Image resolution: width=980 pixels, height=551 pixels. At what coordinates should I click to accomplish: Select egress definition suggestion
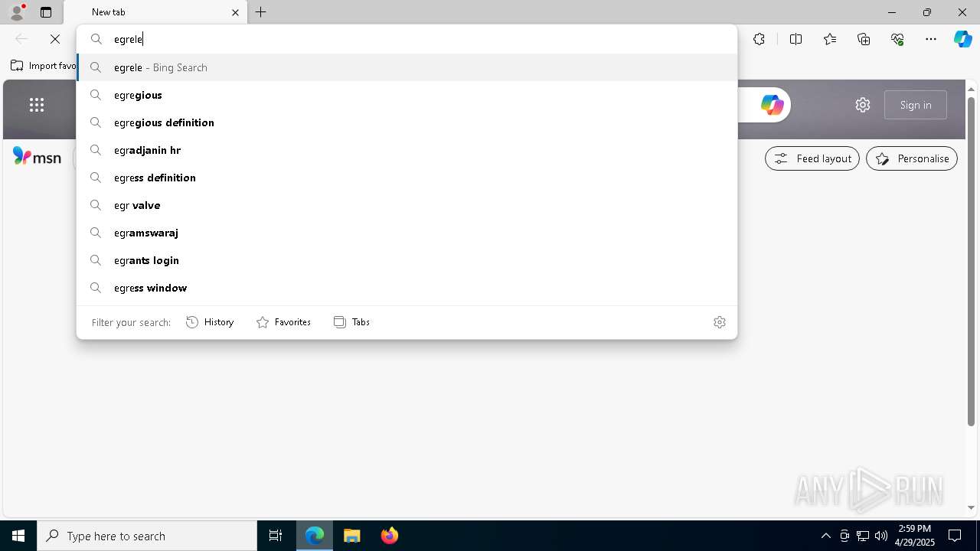click(x=407, y=178)
